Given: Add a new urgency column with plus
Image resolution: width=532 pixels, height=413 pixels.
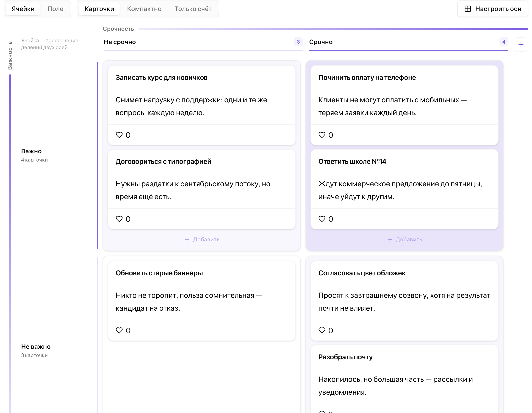Looking at the screenshot, I should coord(521,44).
